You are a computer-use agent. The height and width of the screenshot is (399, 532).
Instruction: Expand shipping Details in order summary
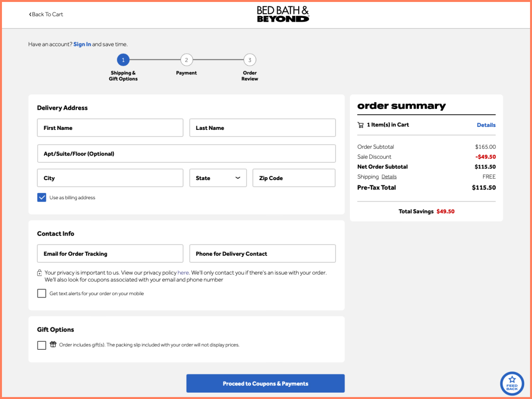(x=389, y=177)
